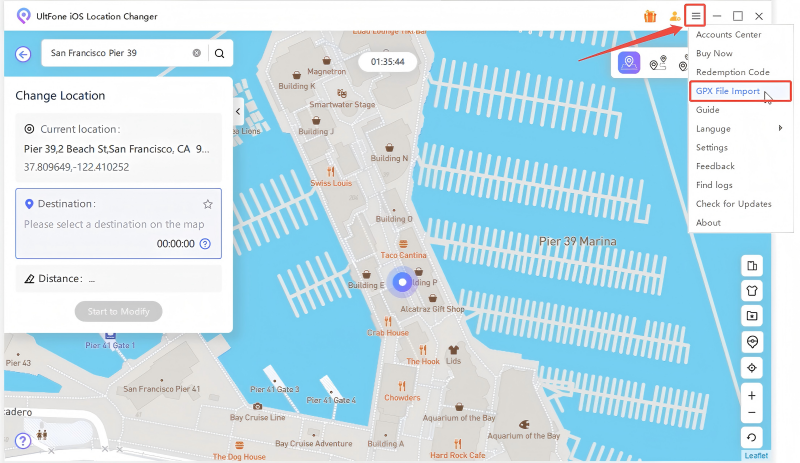Open the hamburger main menu icon

click(695, 16)
